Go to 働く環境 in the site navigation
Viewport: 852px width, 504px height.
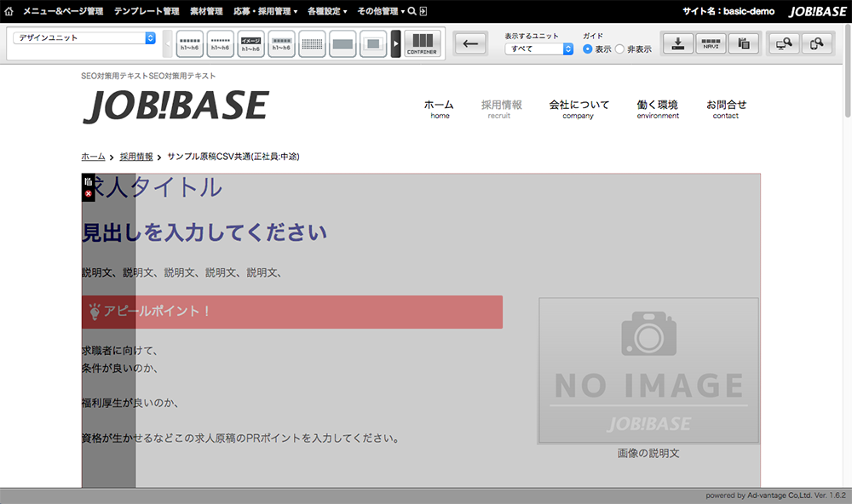658,108
